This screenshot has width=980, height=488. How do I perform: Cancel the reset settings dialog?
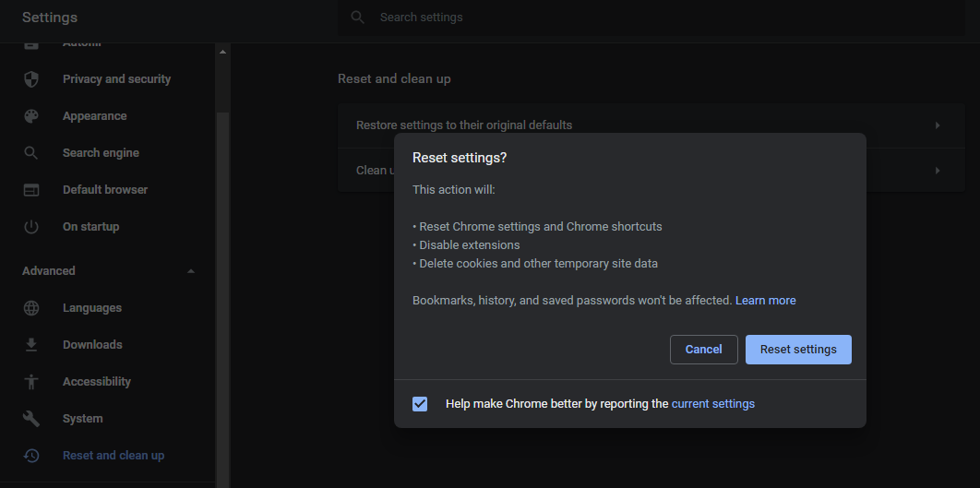[703, 350]
